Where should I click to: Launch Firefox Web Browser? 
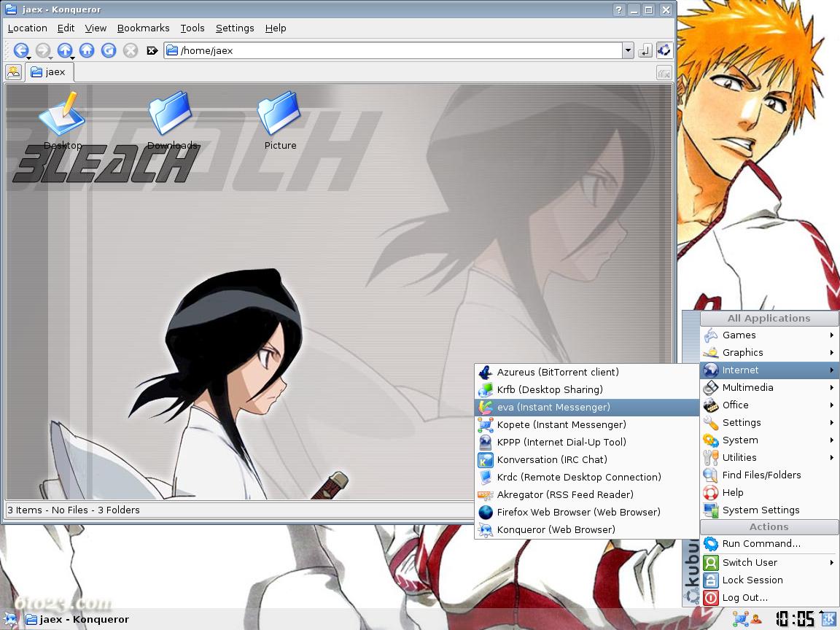point(586,512)
